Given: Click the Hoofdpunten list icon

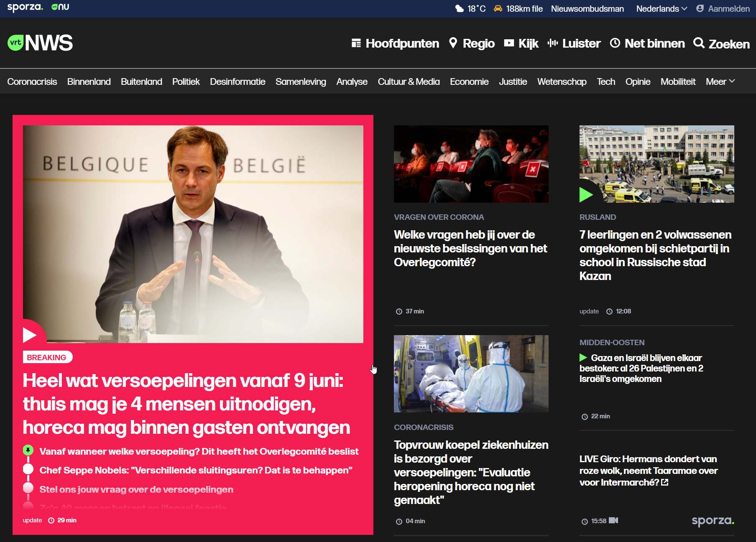Looking at the screenshot, I should 356,43.
